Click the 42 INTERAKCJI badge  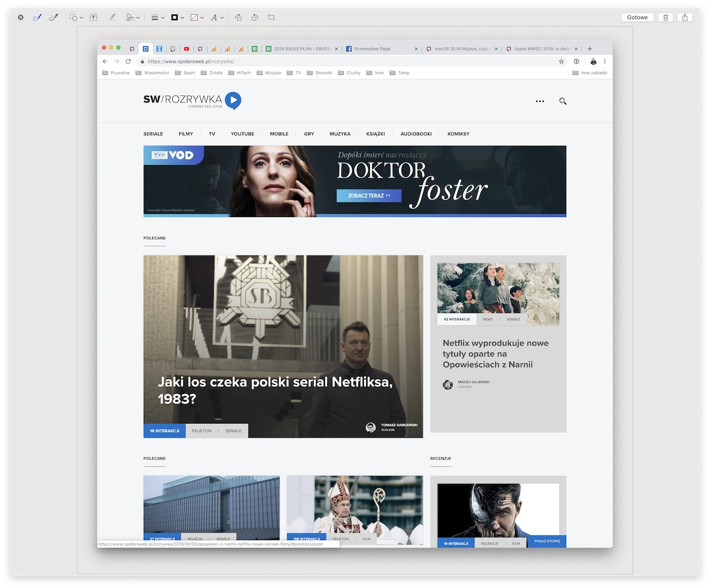pos(457,319)
